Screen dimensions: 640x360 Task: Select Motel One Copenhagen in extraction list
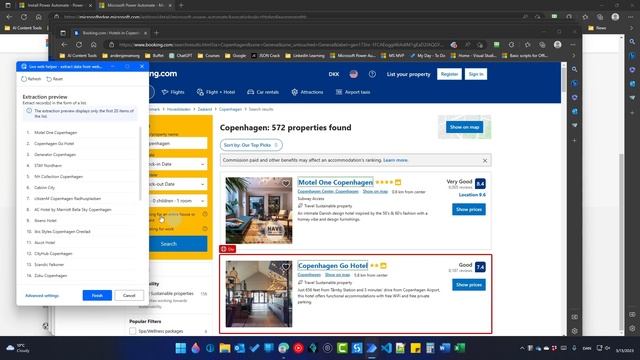pyautogui.click(x=56, y=133)
